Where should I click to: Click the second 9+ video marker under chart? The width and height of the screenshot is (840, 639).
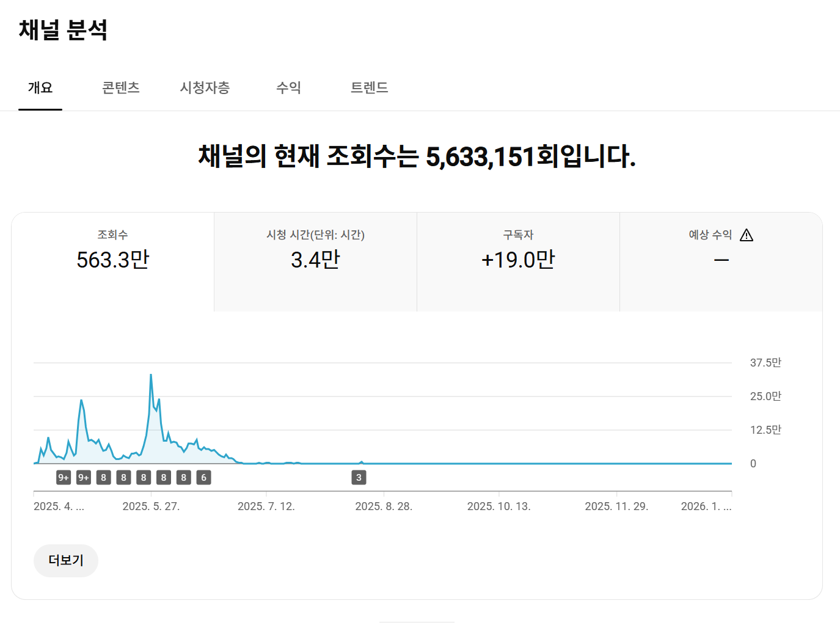84,477
